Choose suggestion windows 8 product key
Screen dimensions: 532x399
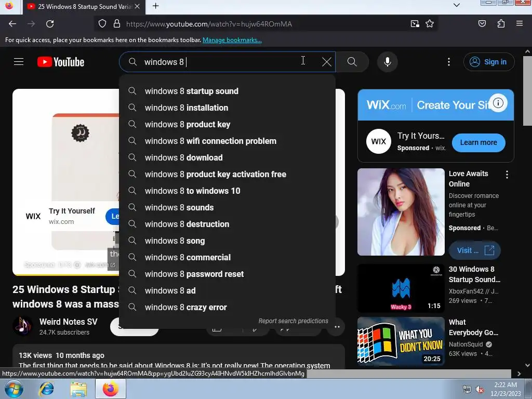[228, 124]
